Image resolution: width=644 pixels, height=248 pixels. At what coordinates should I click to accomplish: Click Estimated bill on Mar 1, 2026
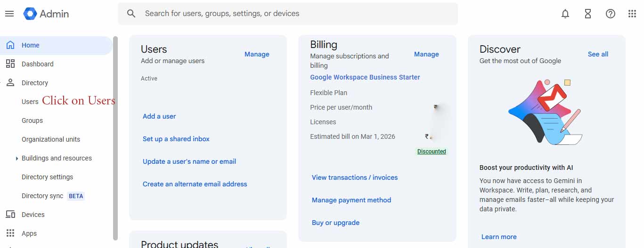(353, 136)
